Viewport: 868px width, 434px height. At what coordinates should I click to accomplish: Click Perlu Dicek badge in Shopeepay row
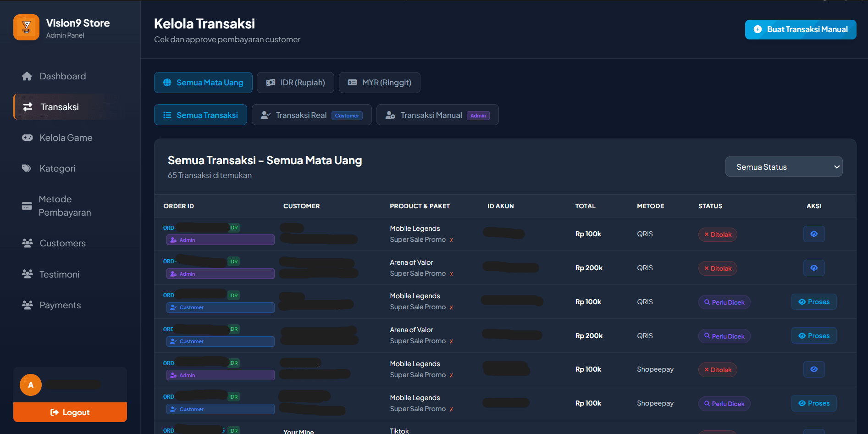tap(724, 404)
